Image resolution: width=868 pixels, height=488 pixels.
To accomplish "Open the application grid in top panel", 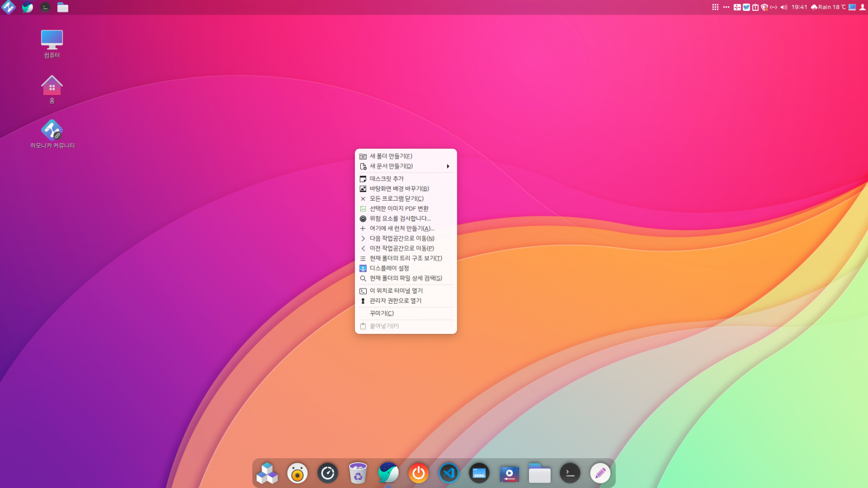I will (x=715, y=7).
